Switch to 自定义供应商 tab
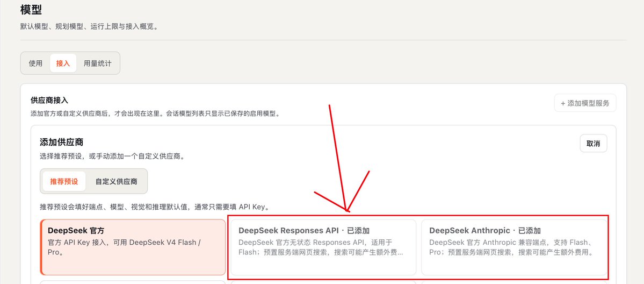Image resolution: width=644 pixels, height=284 pixels. click(116, 181)
